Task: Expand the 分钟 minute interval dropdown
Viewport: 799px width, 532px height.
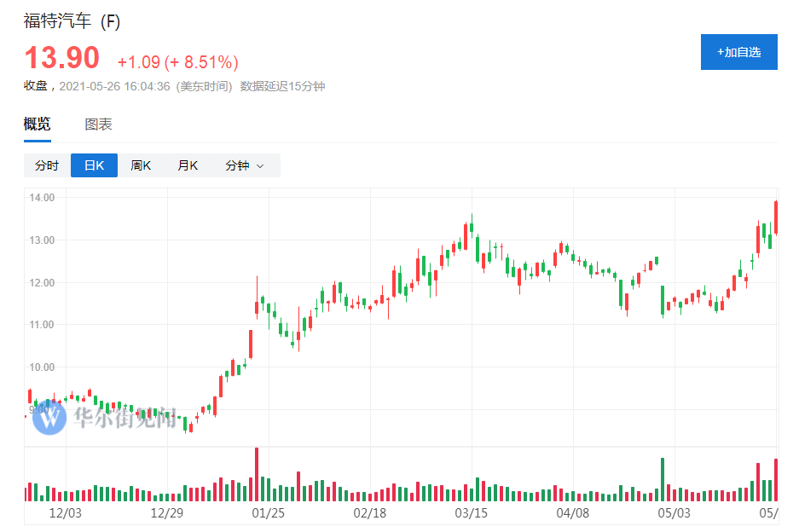Action: coord(245,165)
